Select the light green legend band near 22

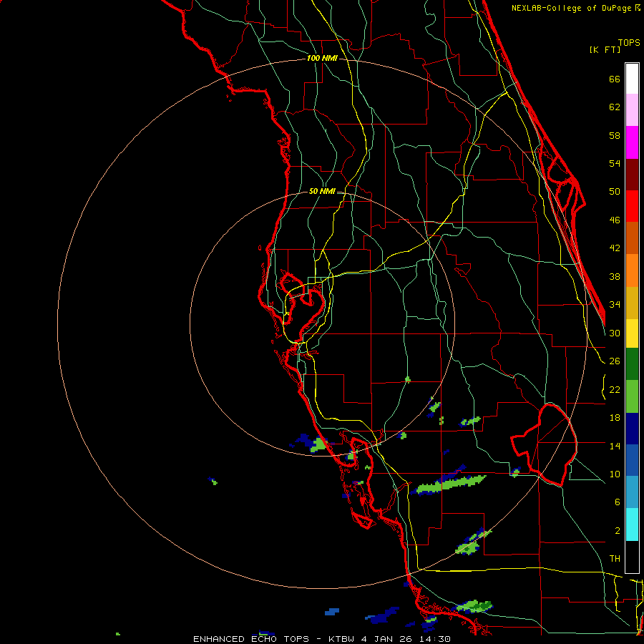(632, 396)
